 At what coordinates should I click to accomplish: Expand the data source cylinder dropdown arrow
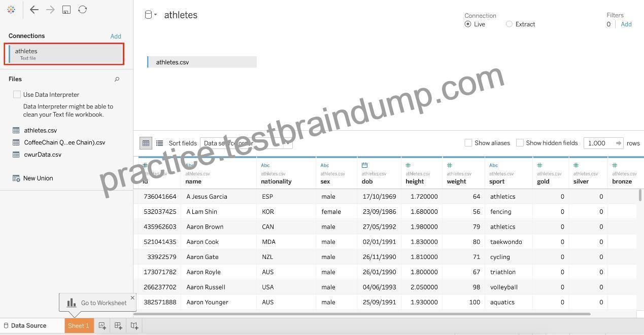155,15
